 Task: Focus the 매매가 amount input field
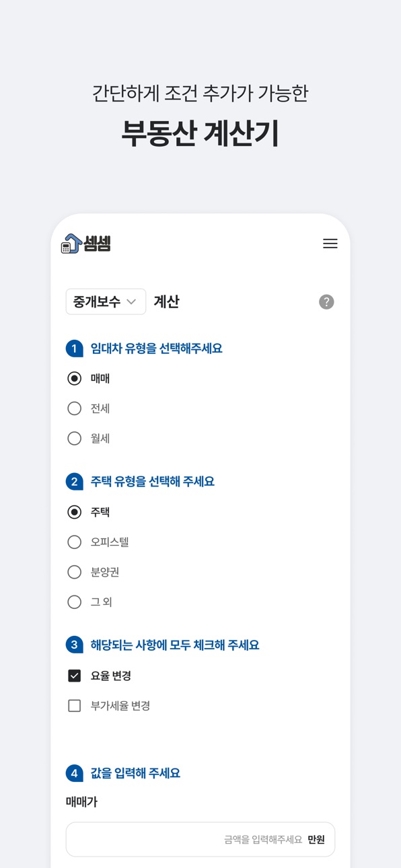click(x=200, y=839)
